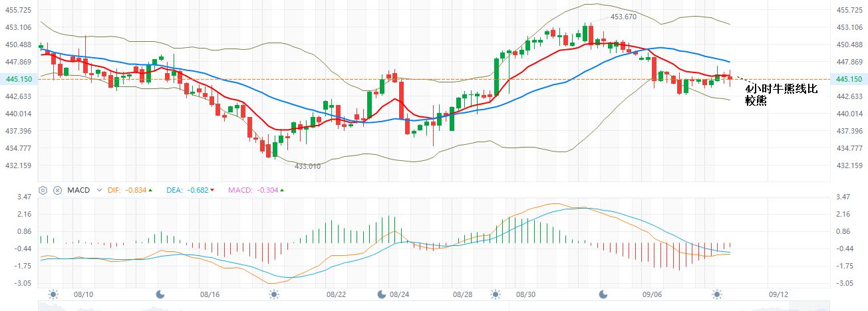Click the 08/22 date on the time axis
This screenshot has width=868, height=311.
pos(336,294)
